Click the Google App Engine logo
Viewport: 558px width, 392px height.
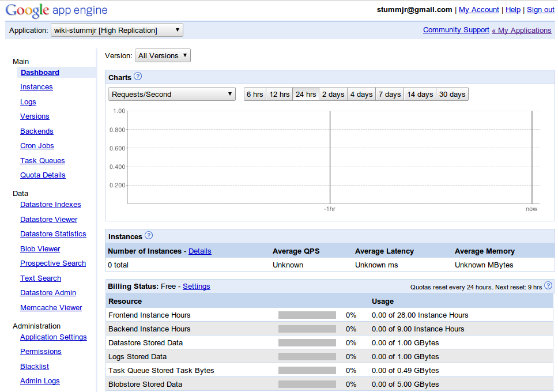[x=56, y=10]
